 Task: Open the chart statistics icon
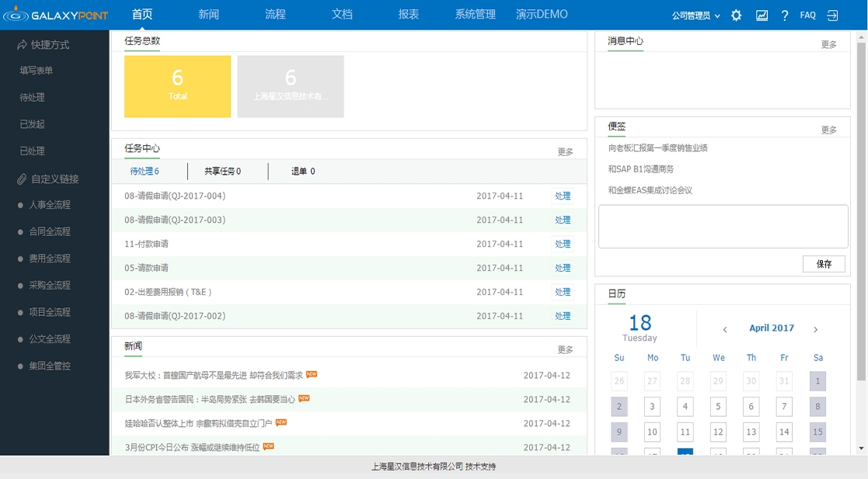[x=762, y=16]
